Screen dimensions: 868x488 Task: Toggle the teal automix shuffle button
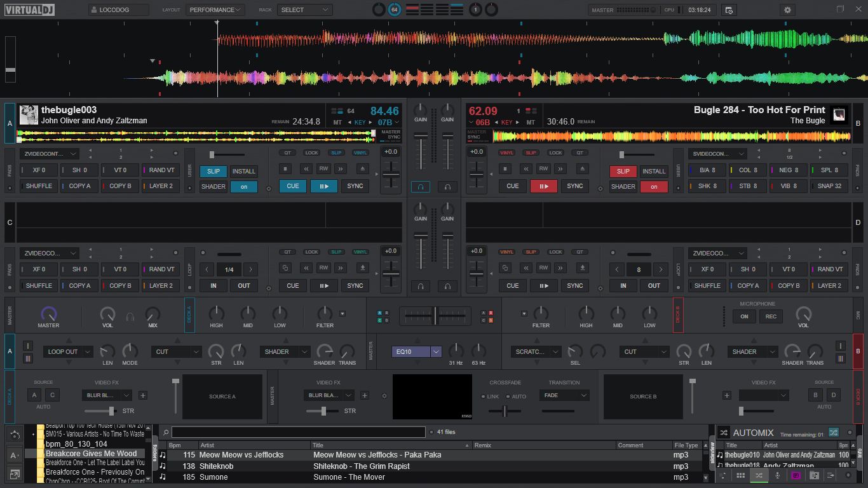click(x=833, y=433)
